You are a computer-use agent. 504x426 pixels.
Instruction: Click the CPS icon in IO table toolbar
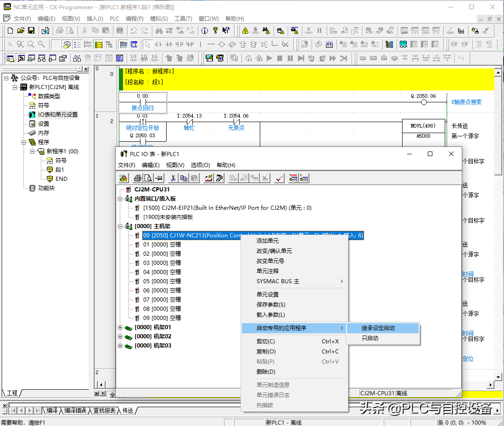[123, 179]
